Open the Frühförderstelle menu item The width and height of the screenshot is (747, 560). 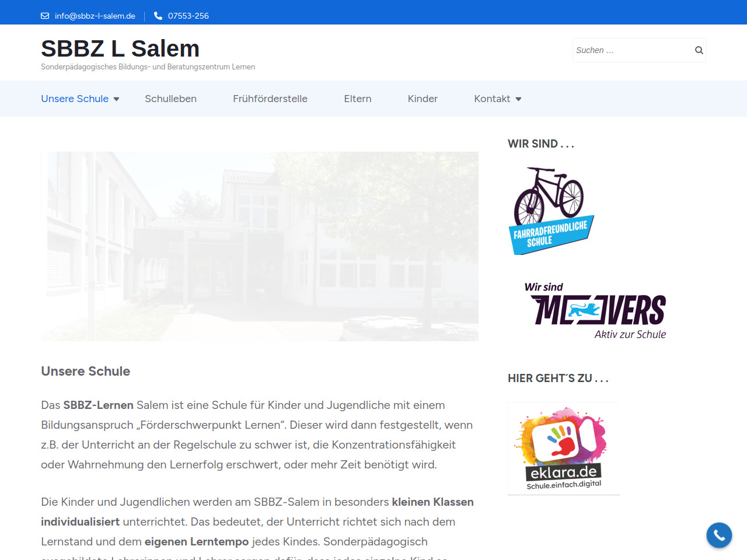tap(270, 99)
